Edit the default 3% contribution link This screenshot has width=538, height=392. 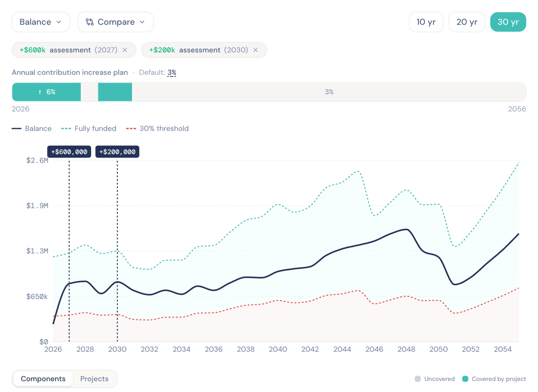tap(172, 73)
